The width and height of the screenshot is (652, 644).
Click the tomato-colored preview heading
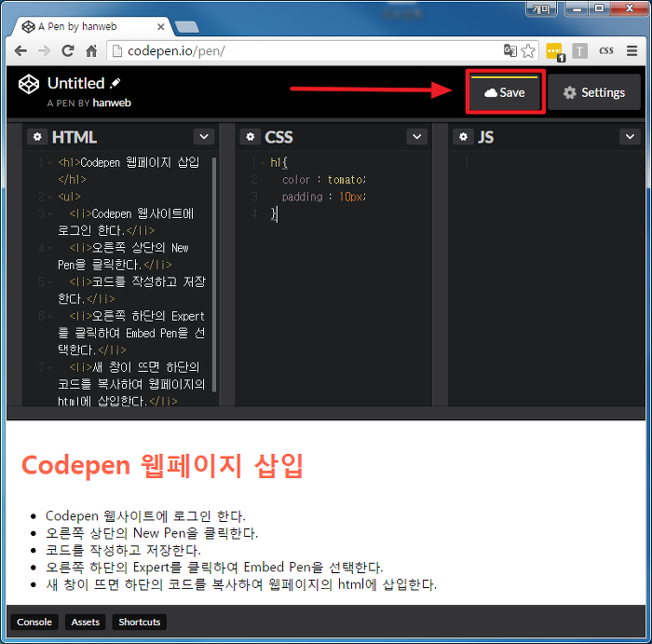pyautogui.click(x=162, y=466)
